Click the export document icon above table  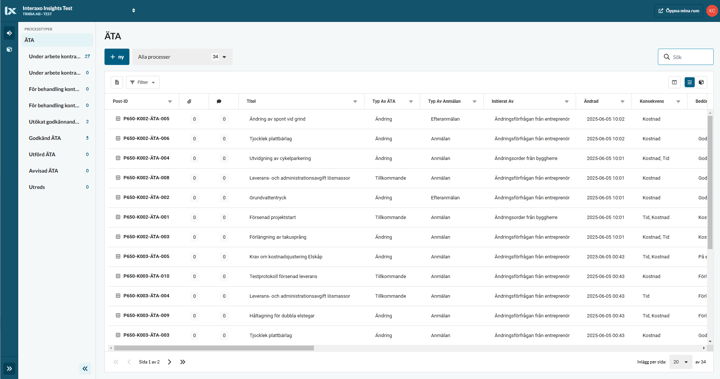(x=117, y=82)
